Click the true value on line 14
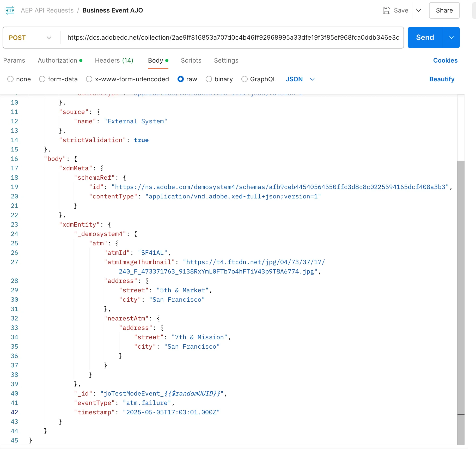The image size is (476, 449). [141, 140]
